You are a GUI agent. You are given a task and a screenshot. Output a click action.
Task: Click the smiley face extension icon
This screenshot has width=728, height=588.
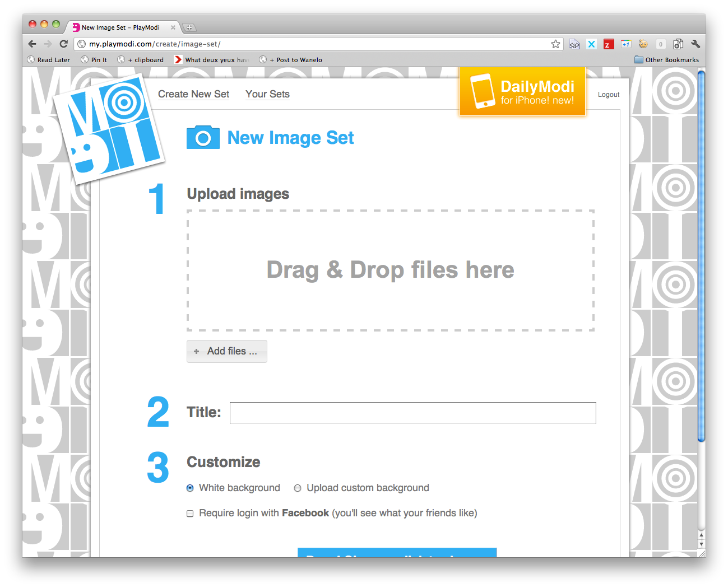(x=643, y=44)
